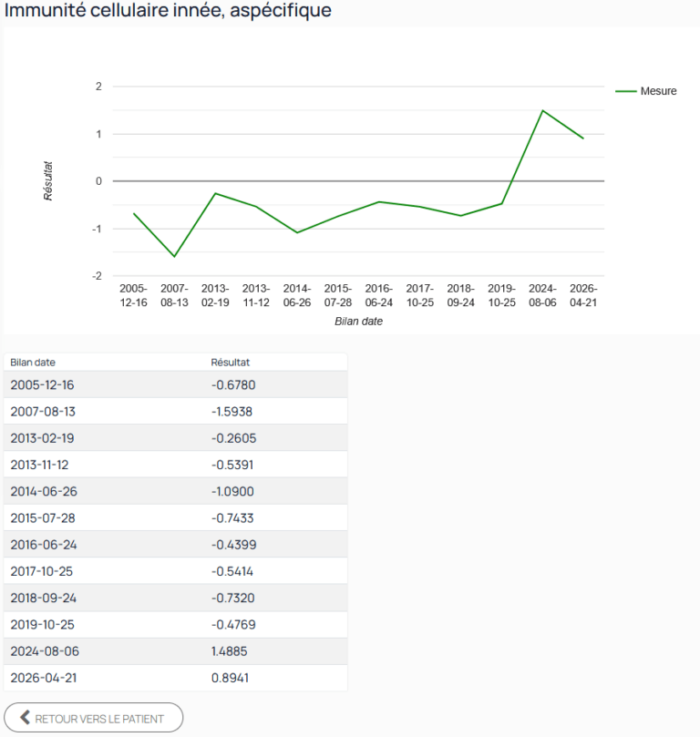The width and height of the screenshot is (700, 737).
Task: Toggle the Mesure series legend label
Action: click(658, 91)
